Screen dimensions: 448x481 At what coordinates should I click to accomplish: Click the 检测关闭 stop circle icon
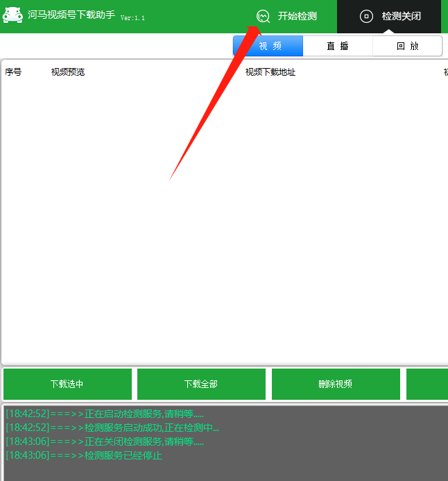coord(366,16)
